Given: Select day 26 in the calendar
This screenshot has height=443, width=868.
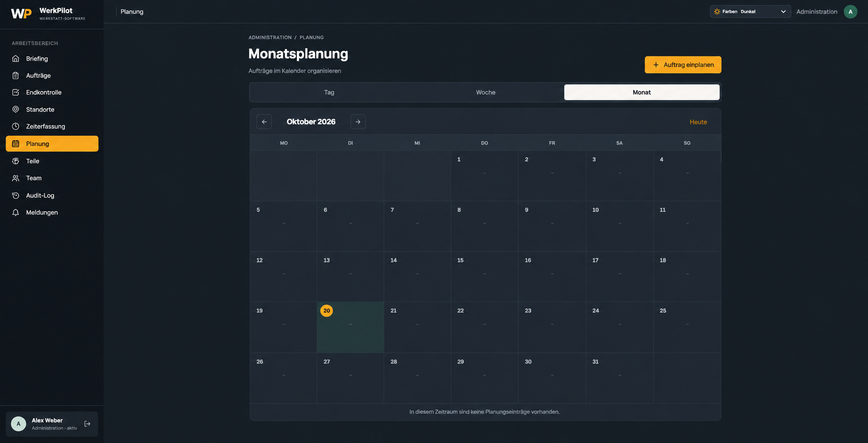Looking at the screenshot, I should [283, 378].
